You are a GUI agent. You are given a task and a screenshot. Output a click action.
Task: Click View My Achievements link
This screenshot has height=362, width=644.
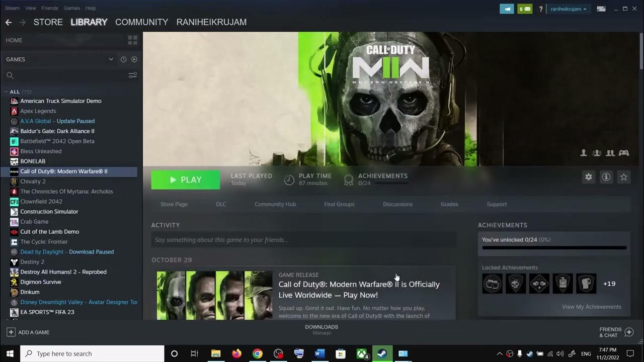[592, 307]
